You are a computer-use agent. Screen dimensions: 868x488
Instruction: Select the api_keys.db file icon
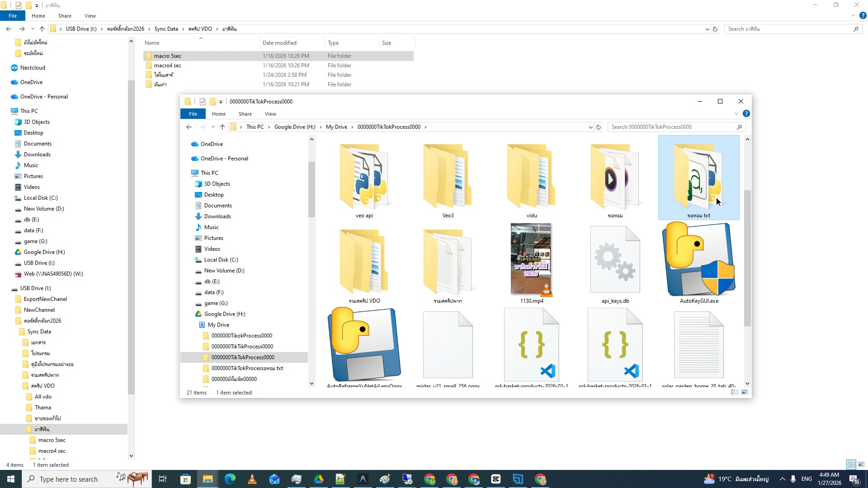(x=615, y=260)
